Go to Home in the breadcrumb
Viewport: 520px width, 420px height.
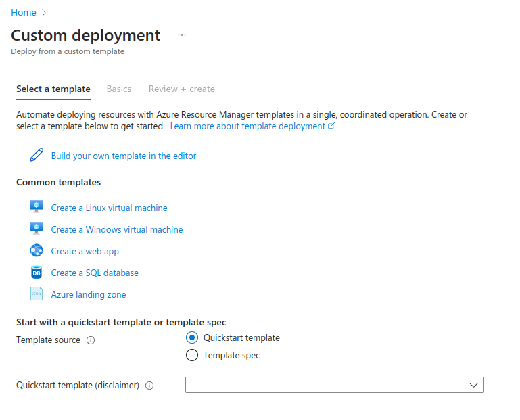point(24,13)
